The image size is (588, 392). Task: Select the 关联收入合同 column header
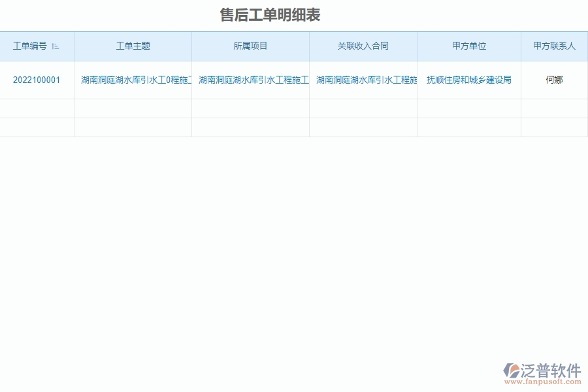tap(363, 46)
